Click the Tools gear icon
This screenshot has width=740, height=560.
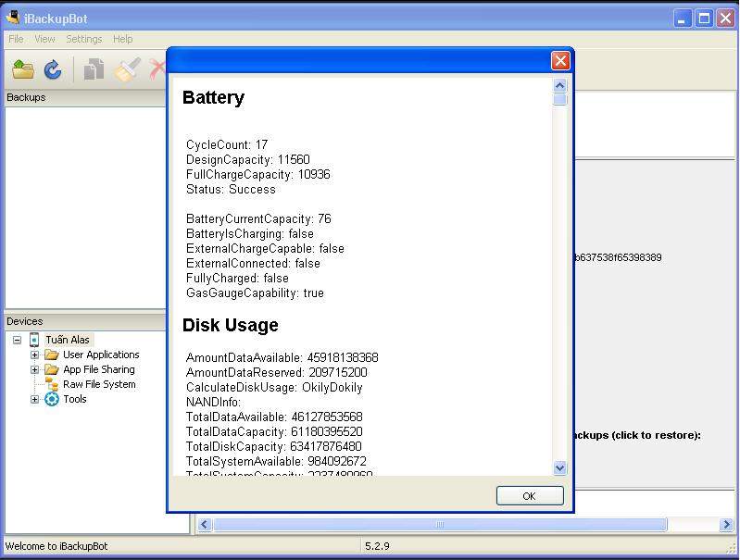pyautogui.click(x=52, y=399)
